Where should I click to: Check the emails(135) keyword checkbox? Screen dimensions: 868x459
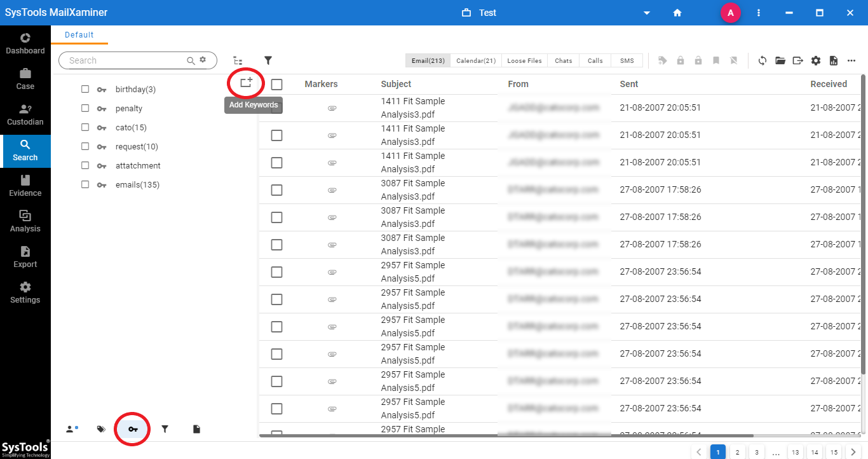[x=85, y=184]
